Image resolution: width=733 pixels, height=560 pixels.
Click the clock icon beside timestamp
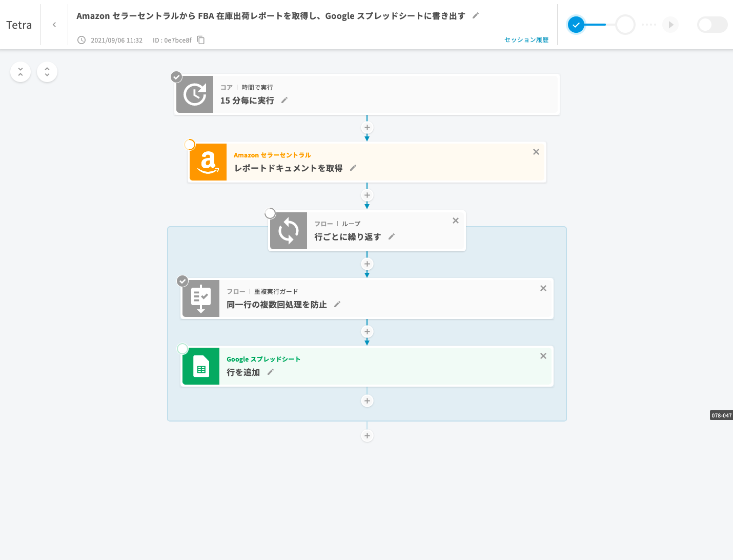[82, 40]
